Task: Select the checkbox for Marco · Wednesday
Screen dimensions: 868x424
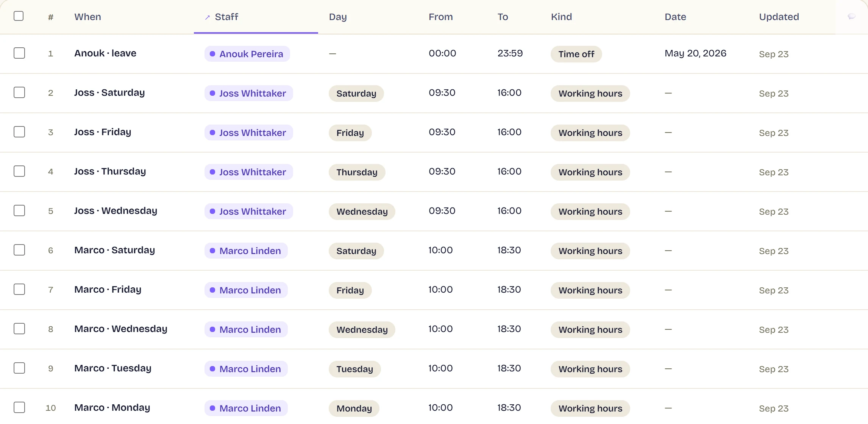Action: click(19, 329)
